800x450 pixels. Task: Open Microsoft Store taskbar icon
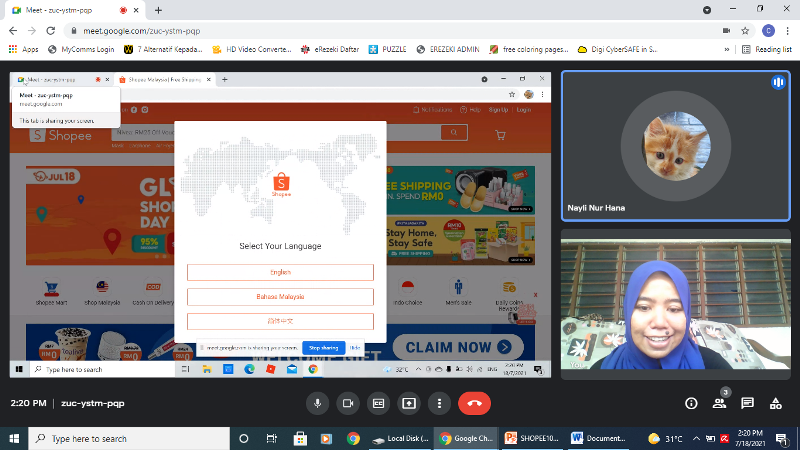[x=300, y=438]
